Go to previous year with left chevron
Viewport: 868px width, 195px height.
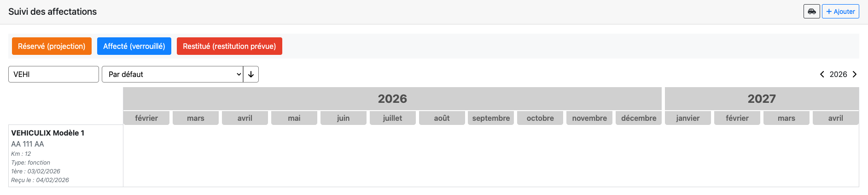click(x=822, y=74)
